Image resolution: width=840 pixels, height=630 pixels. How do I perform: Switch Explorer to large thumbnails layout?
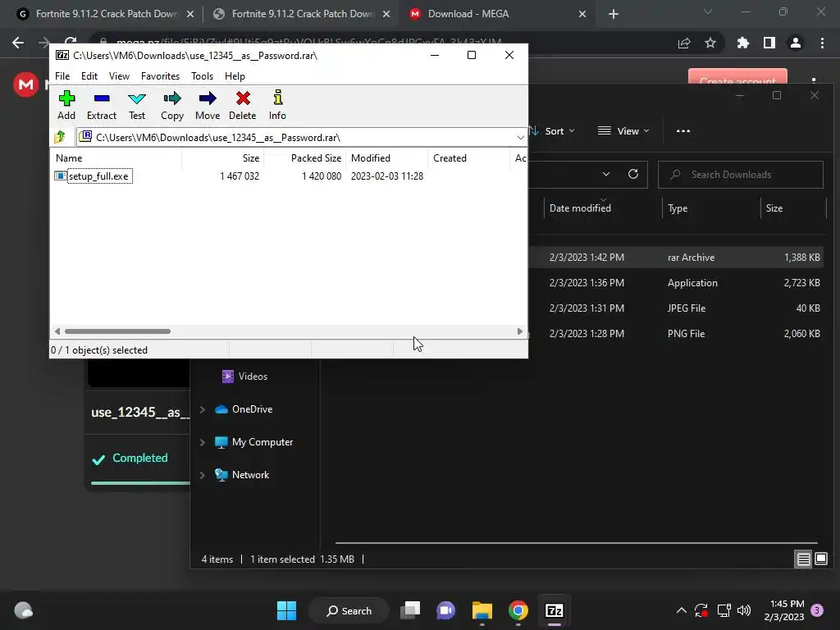(x=820, y=559)
